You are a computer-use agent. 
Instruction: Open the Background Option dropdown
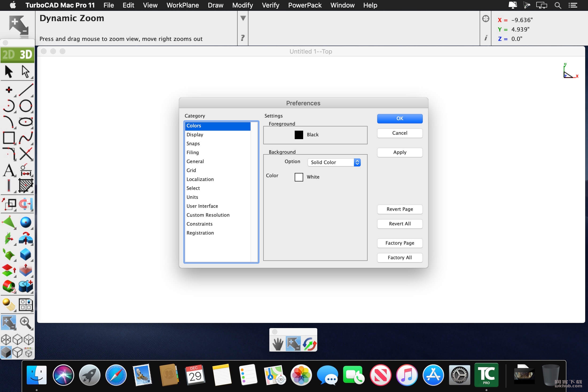point(334,162)
